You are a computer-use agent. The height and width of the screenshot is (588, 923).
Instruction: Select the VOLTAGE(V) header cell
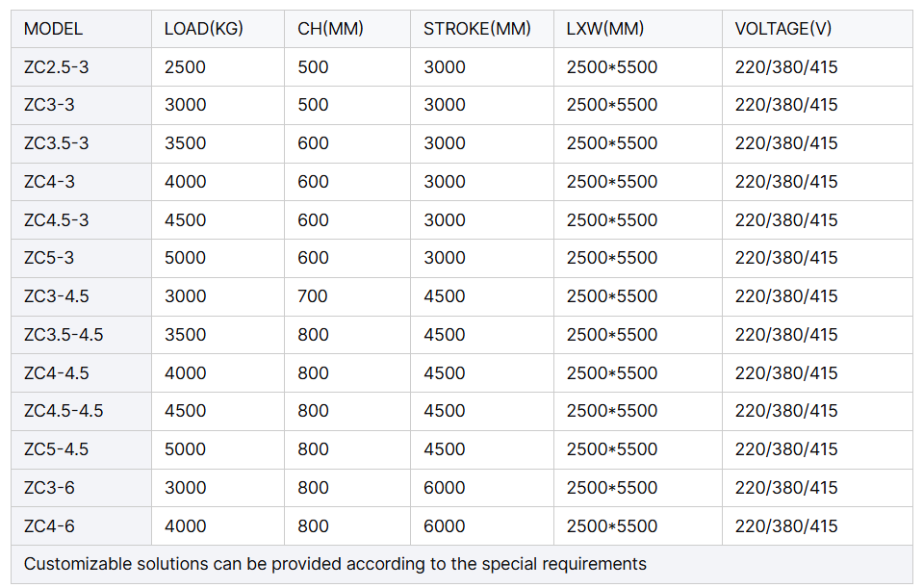(782, 29)
